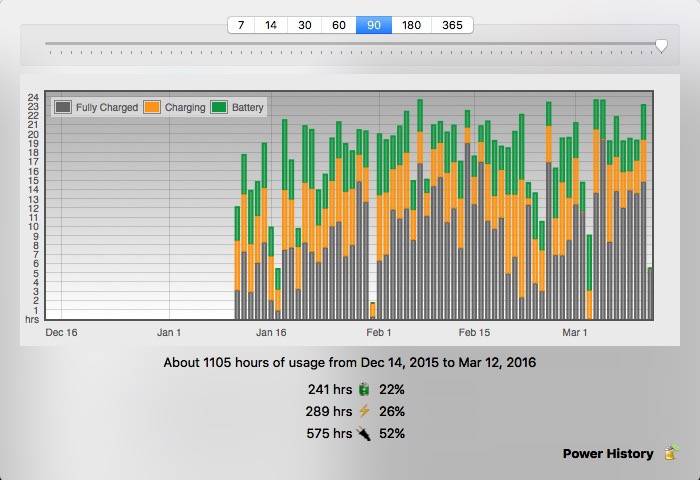Screen dimensions: 700x480
Task: Click the Power History label
Action: coord(607,453)
